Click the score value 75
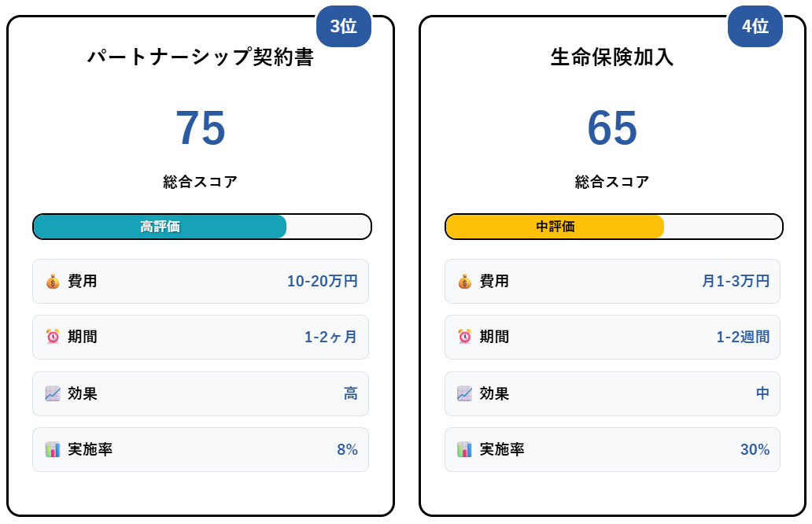812x524 pixels. tap(201, 128)
